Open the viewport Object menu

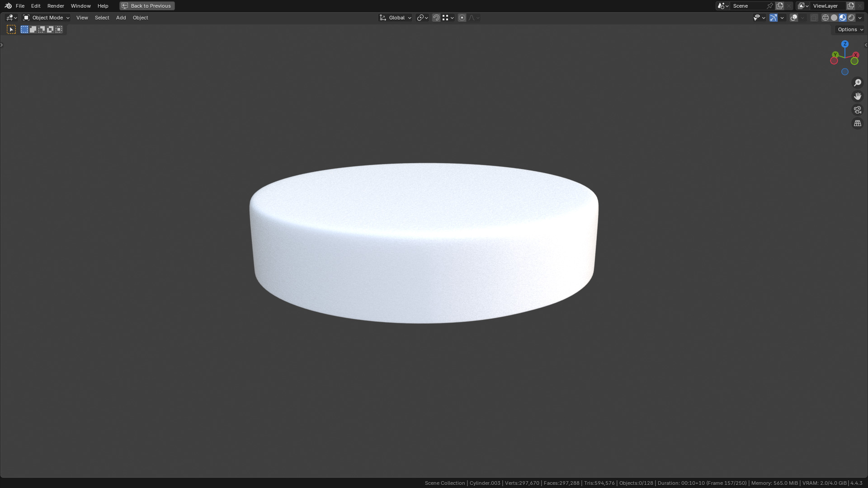[x=140, y=18]
